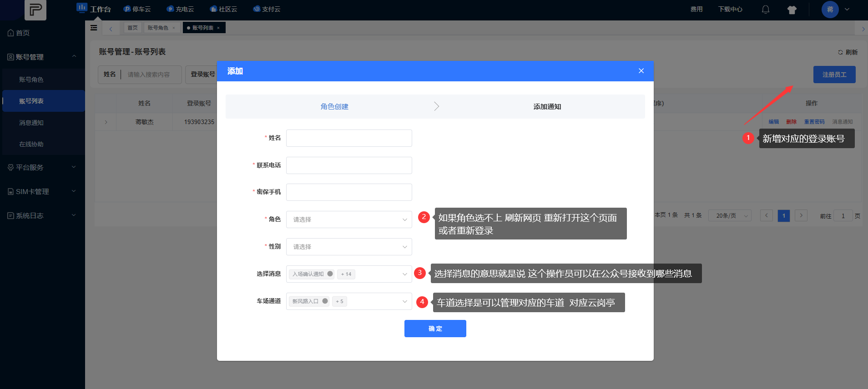This screenshot has height=389, width=868.
Task: Open the notification bell
Action: point(766,10)
